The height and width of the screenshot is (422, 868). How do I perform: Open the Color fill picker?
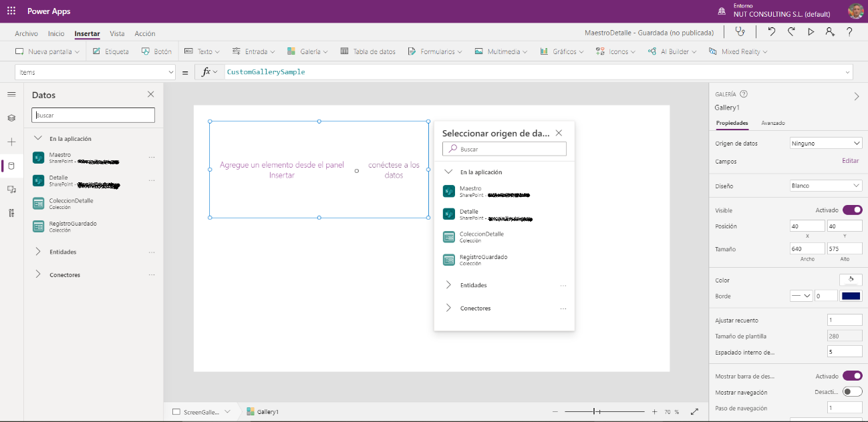(x=851, y=280)
